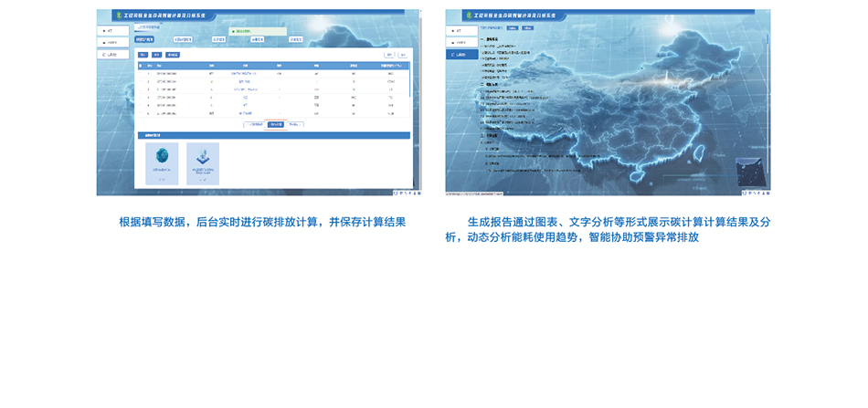This screenshot has width=868, height=408.
Task: Select highlighted third sidebar item in right window
Action: pos(460,55)
